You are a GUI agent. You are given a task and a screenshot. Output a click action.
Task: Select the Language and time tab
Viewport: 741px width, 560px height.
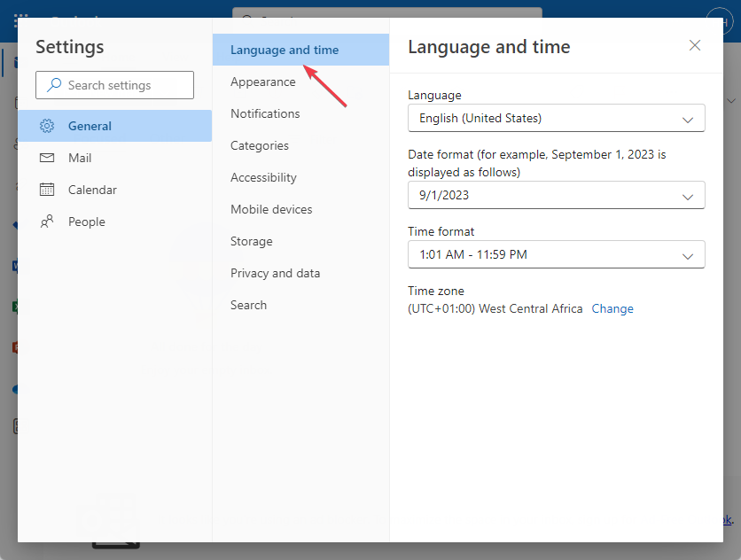point(285,50)
